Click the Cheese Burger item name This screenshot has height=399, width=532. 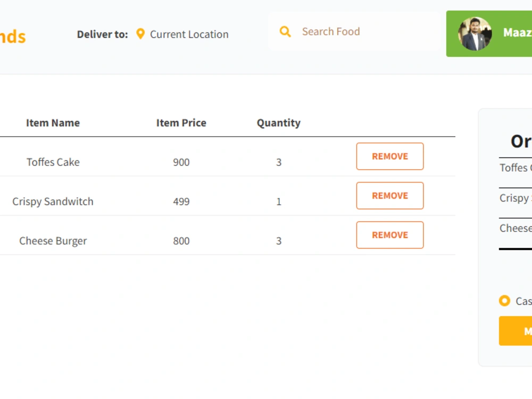coord(53,241)
